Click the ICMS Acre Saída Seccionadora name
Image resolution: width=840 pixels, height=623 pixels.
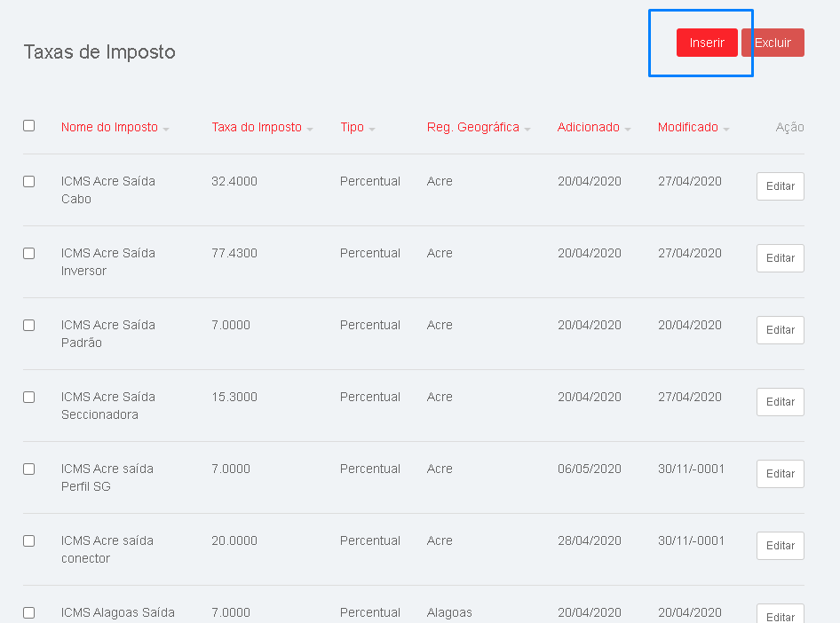coord(108,406)
